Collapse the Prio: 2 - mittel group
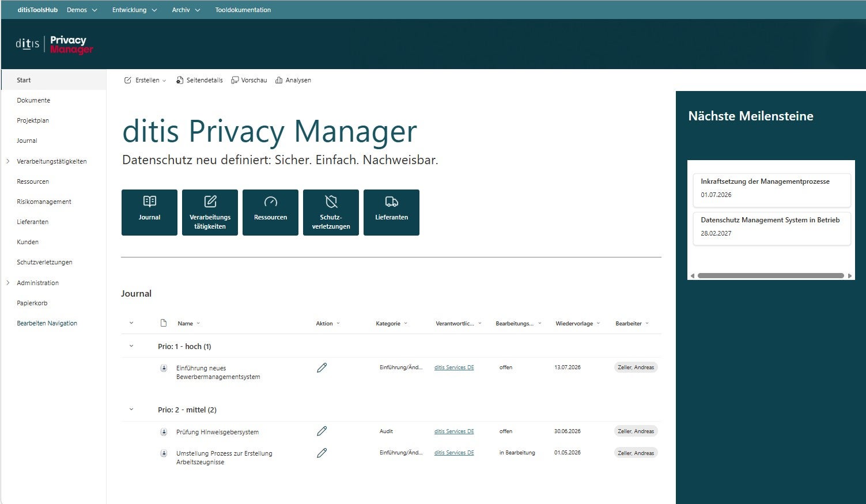This screenshot has width=866, height=504. pyautogui.click(x=131, y=410)
